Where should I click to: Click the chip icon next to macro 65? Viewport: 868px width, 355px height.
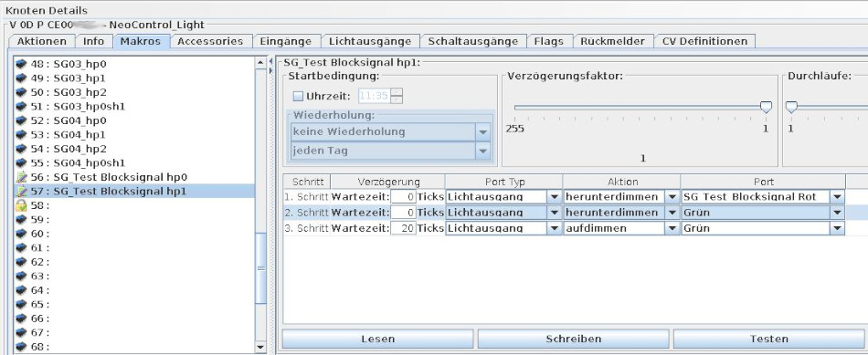point(22,305)
